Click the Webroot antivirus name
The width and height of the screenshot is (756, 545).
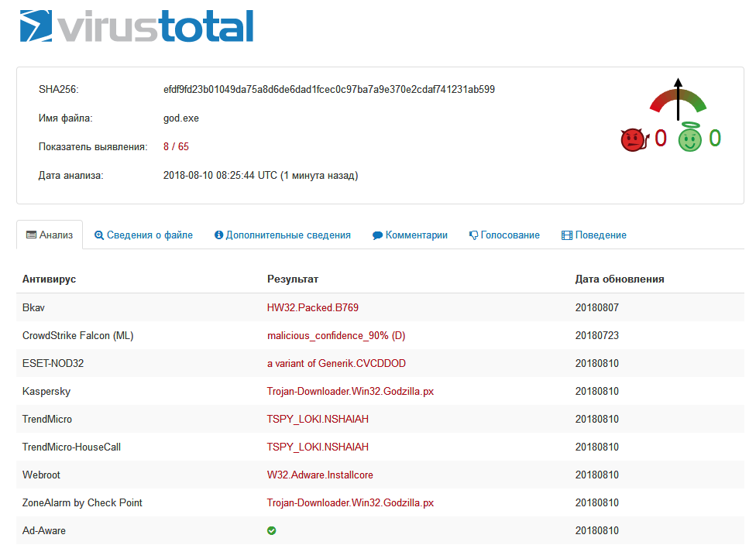[x=42, y=475]
